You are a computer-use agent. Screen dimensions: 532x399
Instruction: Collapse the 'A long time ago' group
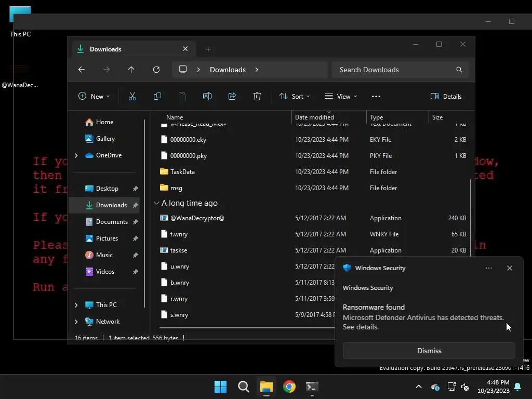156,203
